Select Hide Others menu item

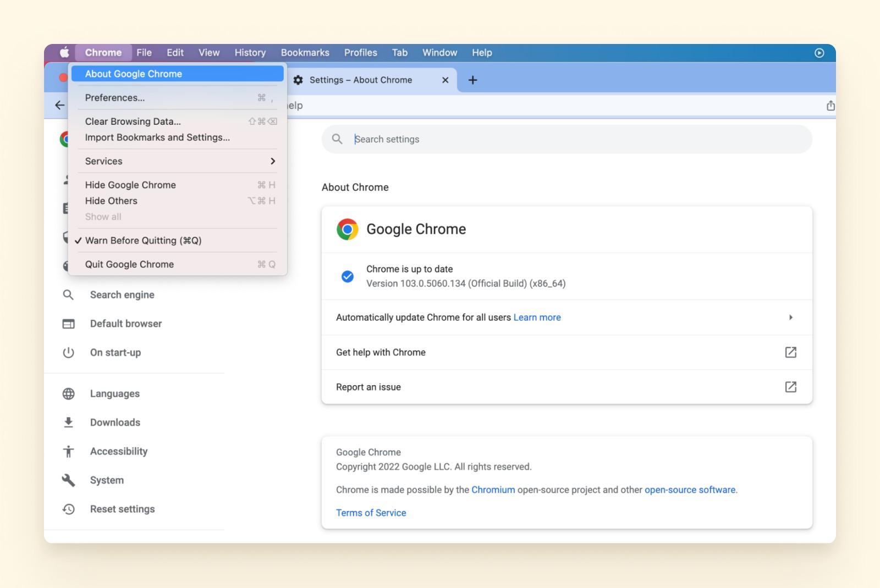(x=178, y=201)
